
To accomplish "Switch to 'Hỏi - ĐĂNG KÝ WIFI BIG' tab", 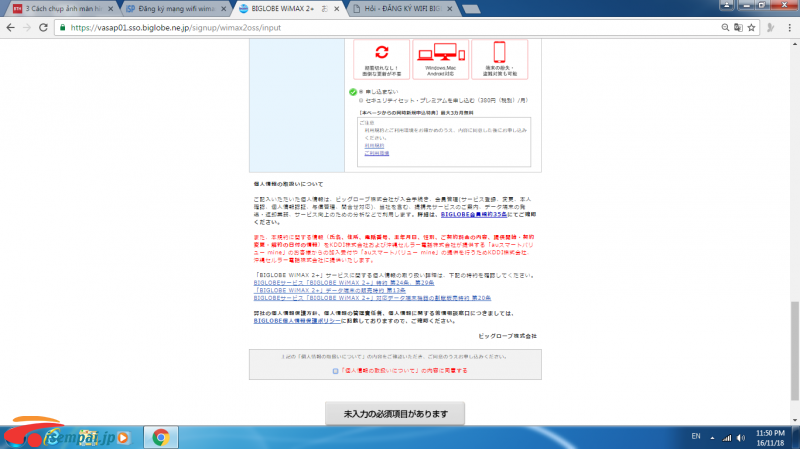I will (399, 9).
